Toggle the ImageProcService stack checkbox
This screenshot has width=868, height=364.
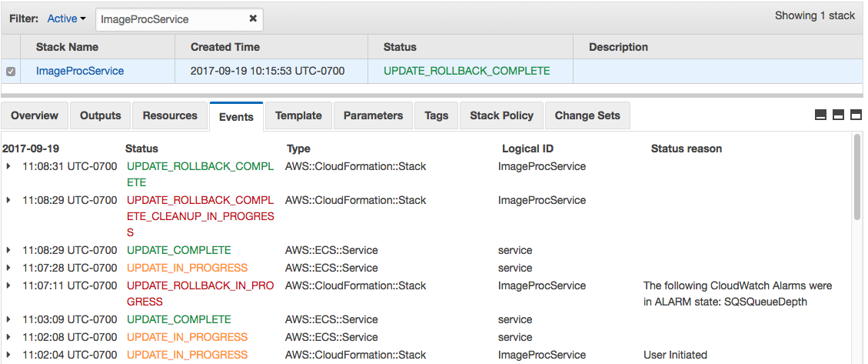click(x=11, y=72)
